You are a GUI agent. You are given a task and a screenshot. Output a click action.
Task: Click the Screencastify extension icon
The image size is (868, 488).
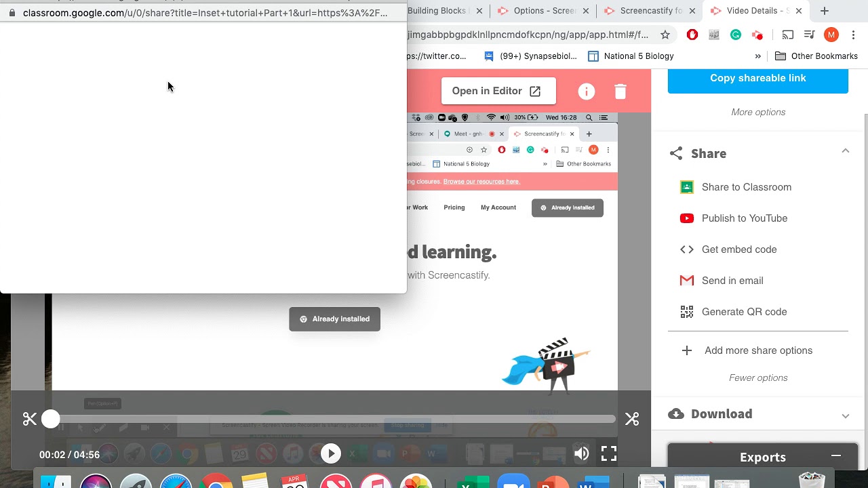click(x=757, y=35)
